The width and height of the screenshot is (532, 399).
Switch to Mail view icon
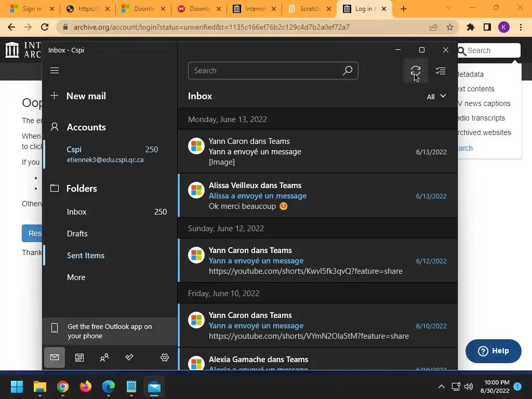tap(55, 357)
